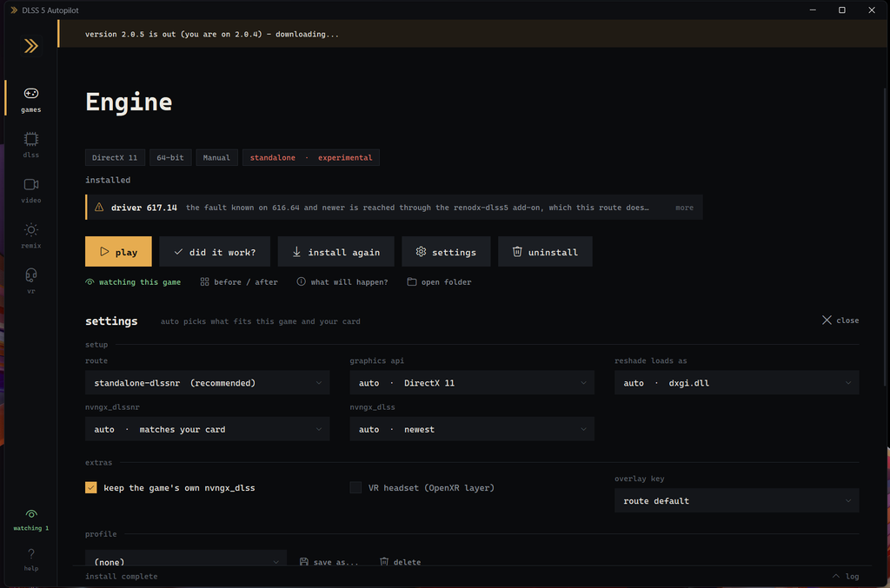Click save as... for profile

tap(329, 562)
